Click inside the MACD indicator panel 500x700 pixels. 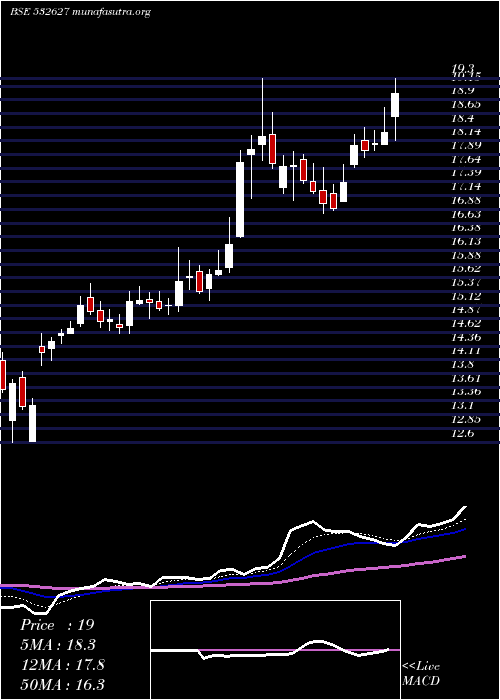pos(275,650)
